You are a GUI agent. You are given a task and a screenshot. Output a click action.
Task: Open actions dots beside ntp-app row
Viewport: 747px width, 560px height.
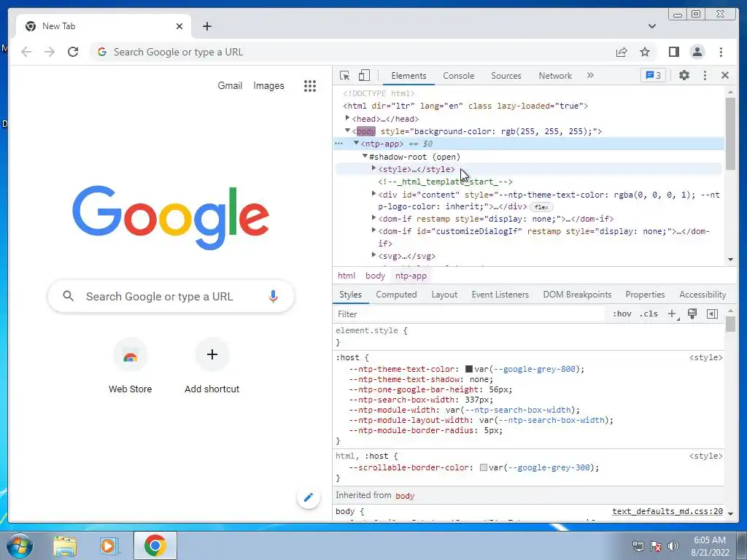[x=338, y=144]
